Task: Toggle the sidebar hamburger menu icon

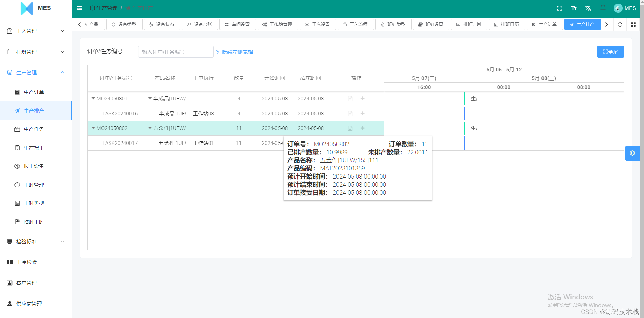Action: (x=79, y=8)
